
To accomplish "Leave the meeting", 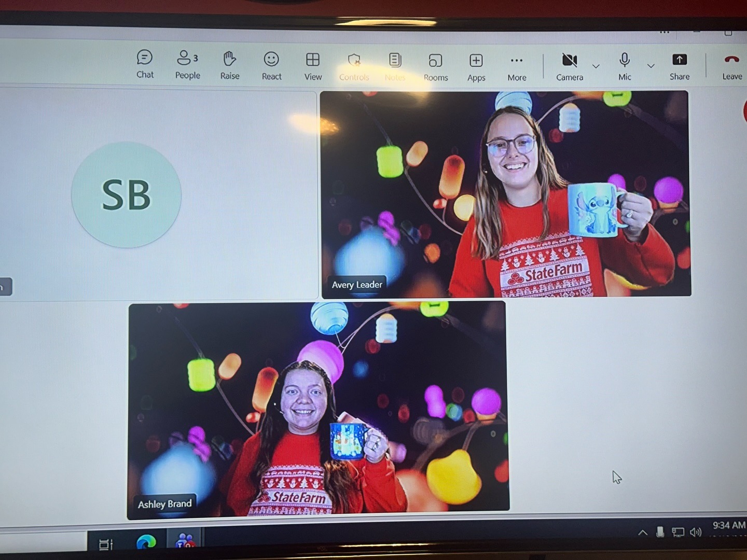I will (731, 66).
